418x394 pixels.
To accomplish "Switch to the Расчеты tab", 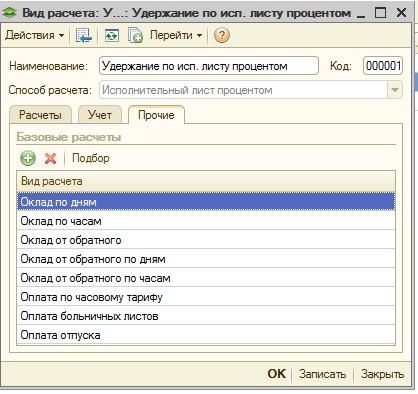I will coord(40,115).
